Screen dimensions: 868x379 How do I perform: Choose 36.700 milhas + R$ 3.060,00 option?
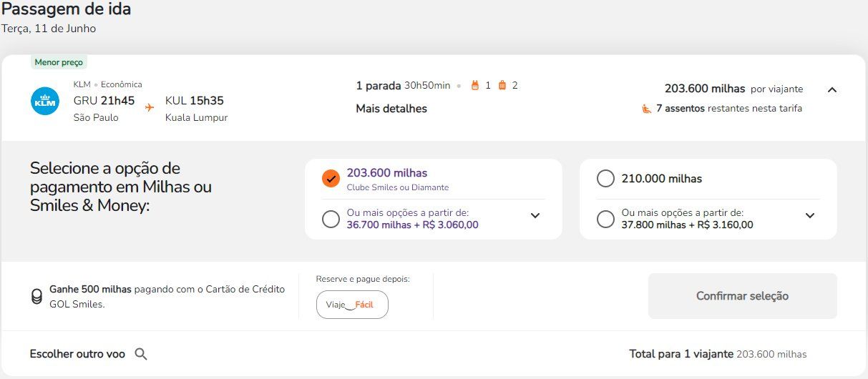coord(331,219)
